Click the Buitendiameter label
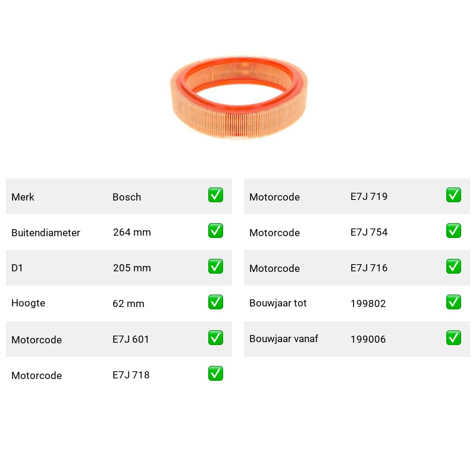 click(x=46, y=233)
